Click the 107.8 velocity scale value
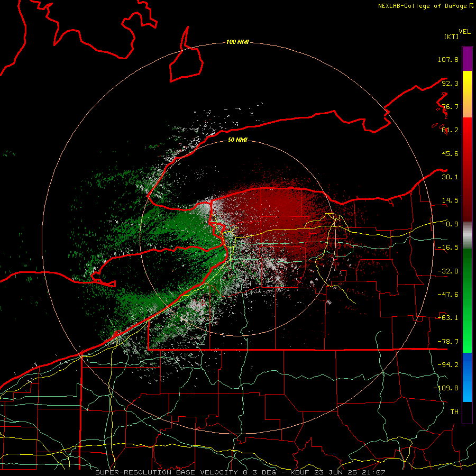Image resolution: width=476 pixels, height=476 pixels. pyautogui.click(x=448, y=59)
